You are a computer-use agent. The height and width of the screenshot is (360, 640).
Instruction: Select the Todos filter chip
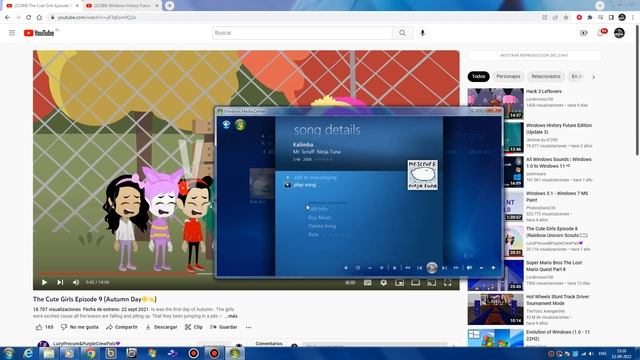point(478,76)
